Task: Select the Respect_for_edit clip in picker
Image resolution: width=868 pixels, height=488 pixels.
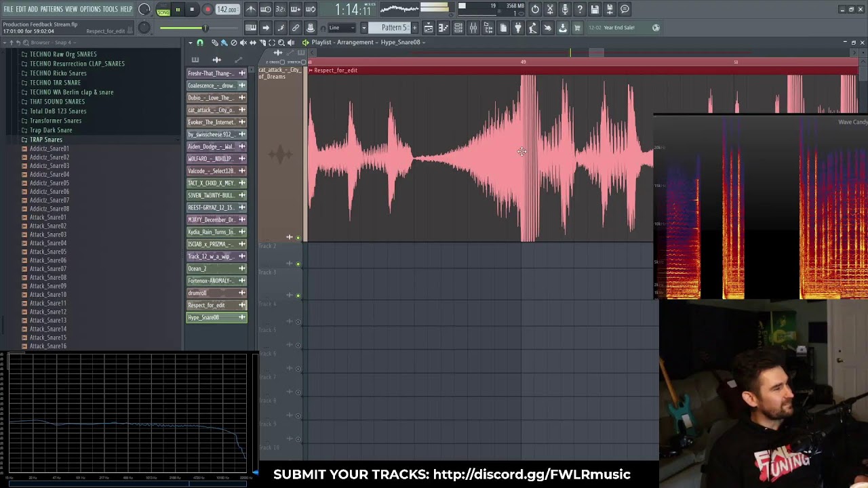Action: [216, 305]
